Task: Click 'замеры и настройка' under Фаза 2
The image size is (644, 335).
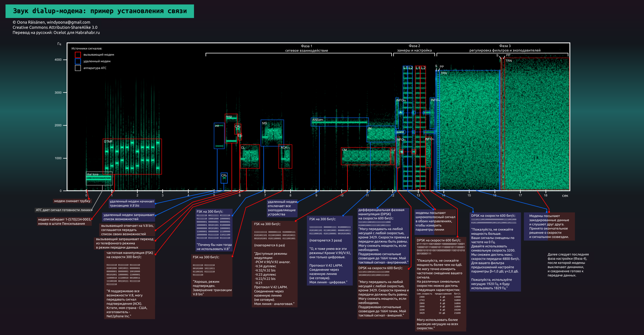Action: (414, 50)
